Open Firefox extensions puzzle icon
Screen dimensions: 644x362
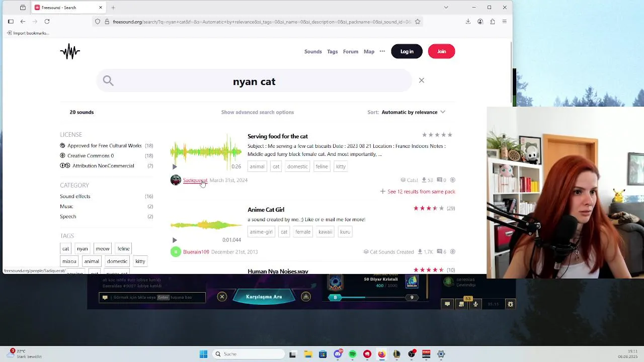(492, 22)
